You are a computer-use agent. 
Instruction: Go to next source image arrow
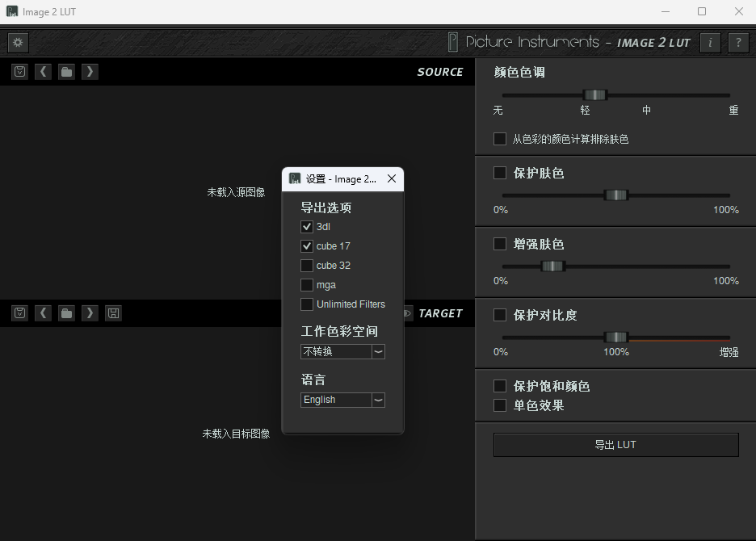pyautogui.click(x=90, y=72)
